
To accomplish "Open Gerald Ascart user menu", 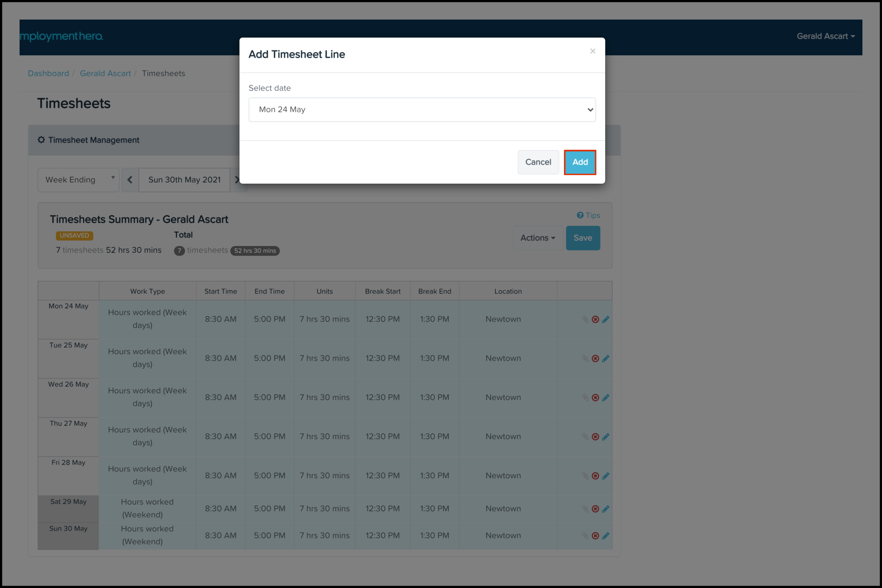I will (825, 36).
